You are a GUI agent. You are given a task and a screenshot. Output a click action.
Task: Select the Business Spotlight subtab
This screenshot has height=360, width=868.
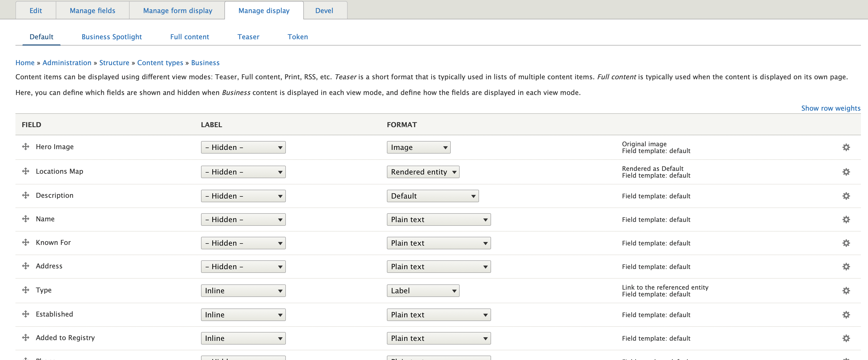(x=112, y=37)
